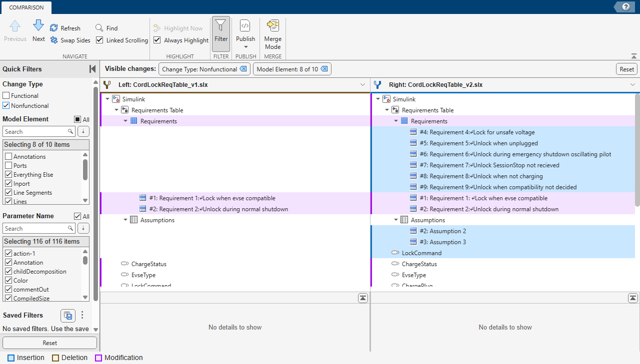Check the Ports checkbox
The height and width of the screenshot is (364, 640).
8,166
